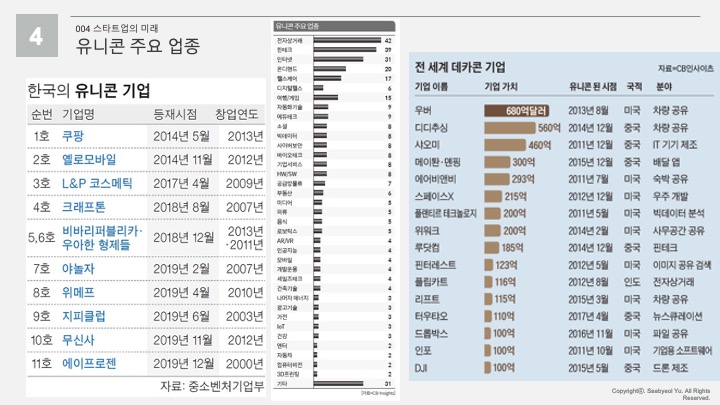Click company name 'DJI'
The image size is (720, 405).
tap(421, 368)
